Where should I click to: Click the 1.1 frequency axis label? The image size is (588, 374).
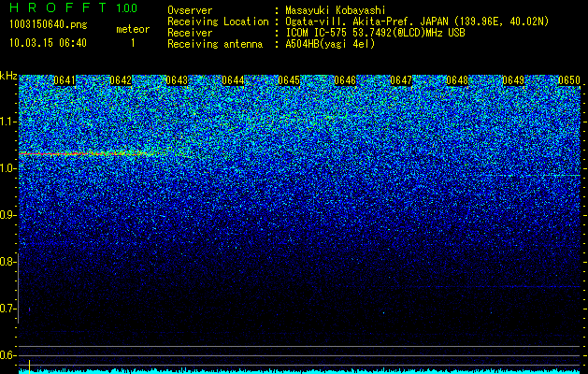[8, 122]
